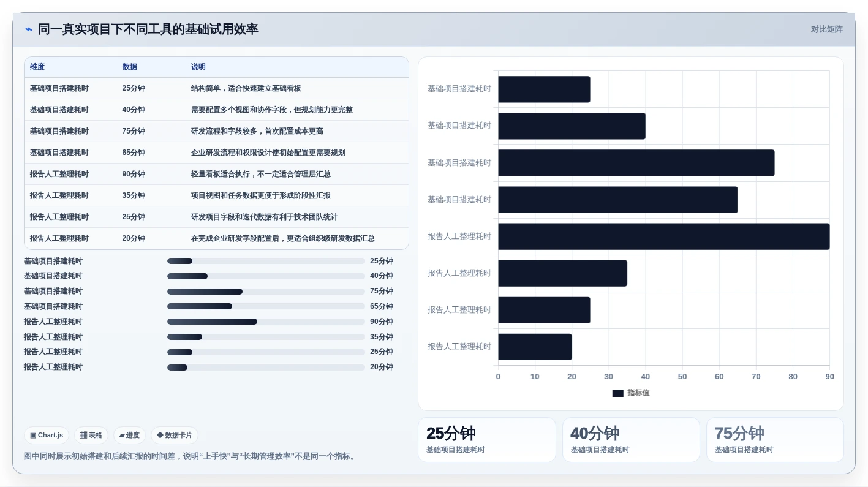Select the row 在完成企业研发字段配置后

(216, 238)
